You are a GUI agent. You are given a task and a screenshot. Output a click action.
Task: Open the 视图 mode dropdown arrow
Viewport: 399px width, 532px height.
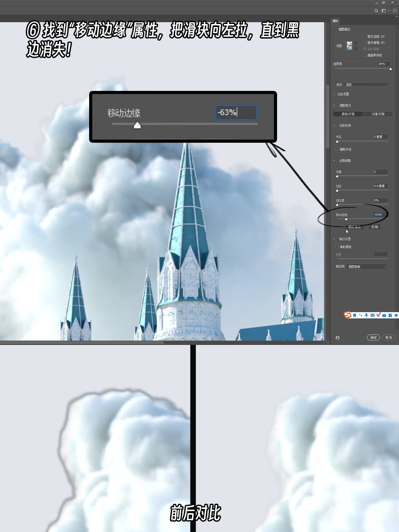coord(356,46)
